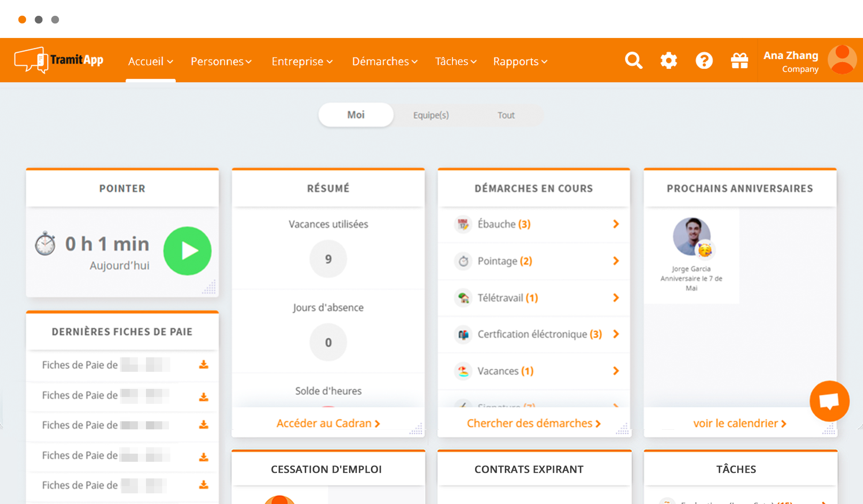Click the Vacances beach icon
863x504 pixels.
463,371
